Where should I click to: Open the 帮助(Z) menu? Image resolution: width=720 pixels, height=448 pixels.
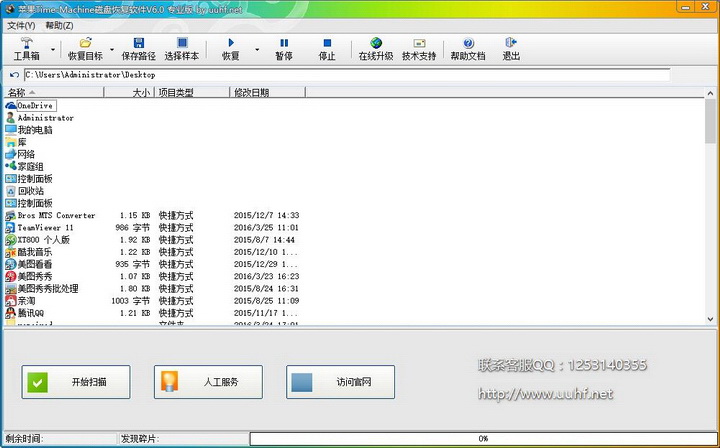pyautogui.click(x=59, y=26)
